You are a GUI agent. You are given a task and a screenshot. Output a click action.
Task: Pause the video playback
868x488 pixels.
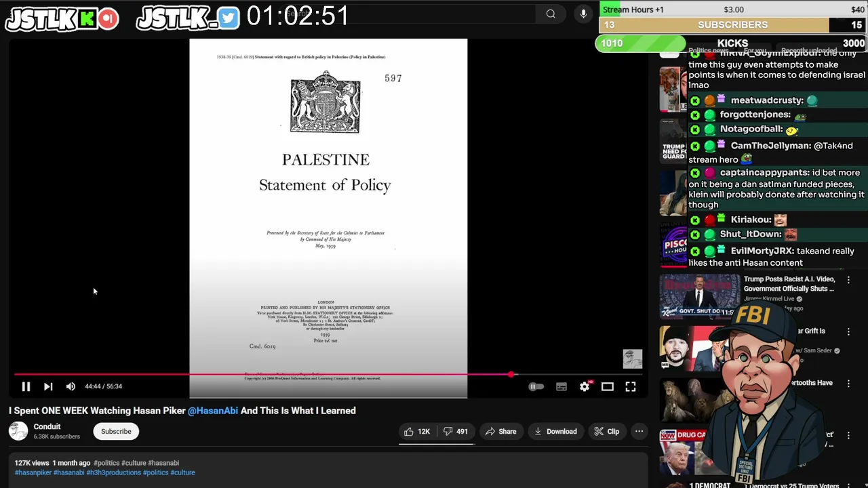pos(26,386)
